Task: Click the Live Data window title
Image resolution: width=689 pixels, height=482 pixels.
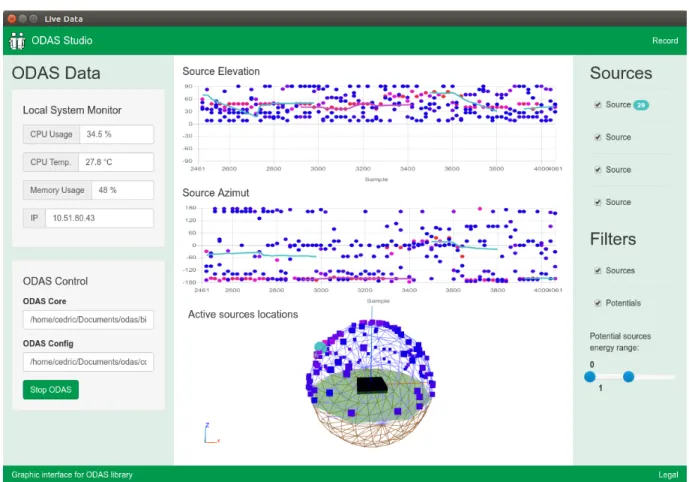Action: [x=63, y=19]
